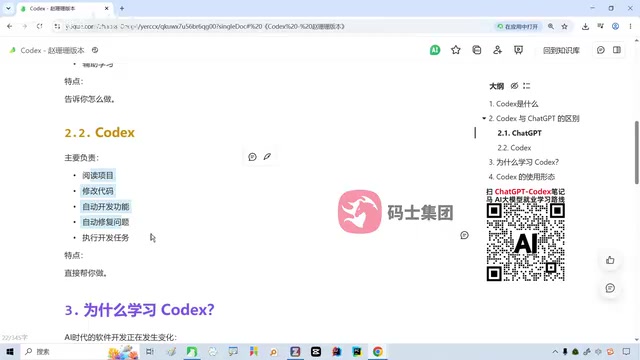
Task: Open a new browser tab
Action: pyautogui.click(x=122, y=8)
